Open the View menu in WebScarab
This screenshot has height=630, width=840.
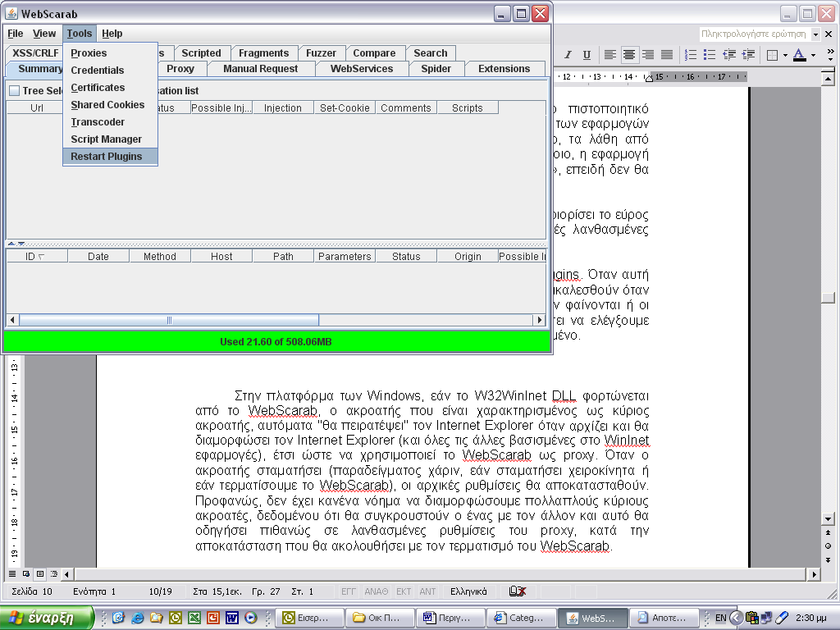click(44, 33)
